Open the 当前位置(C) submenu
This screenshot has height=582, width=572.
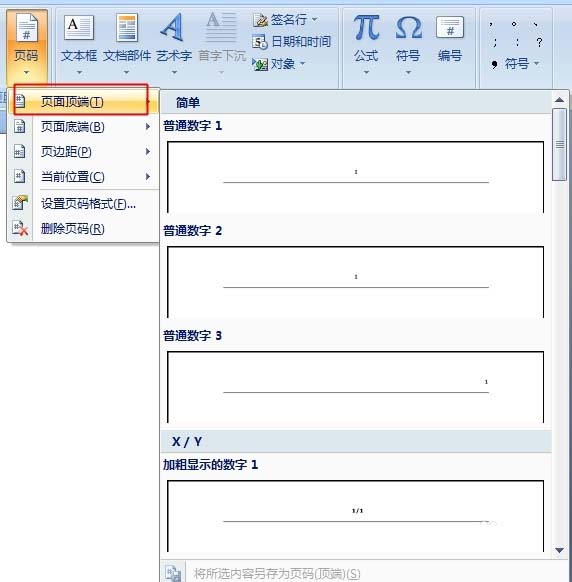click(x=83, y=177)
